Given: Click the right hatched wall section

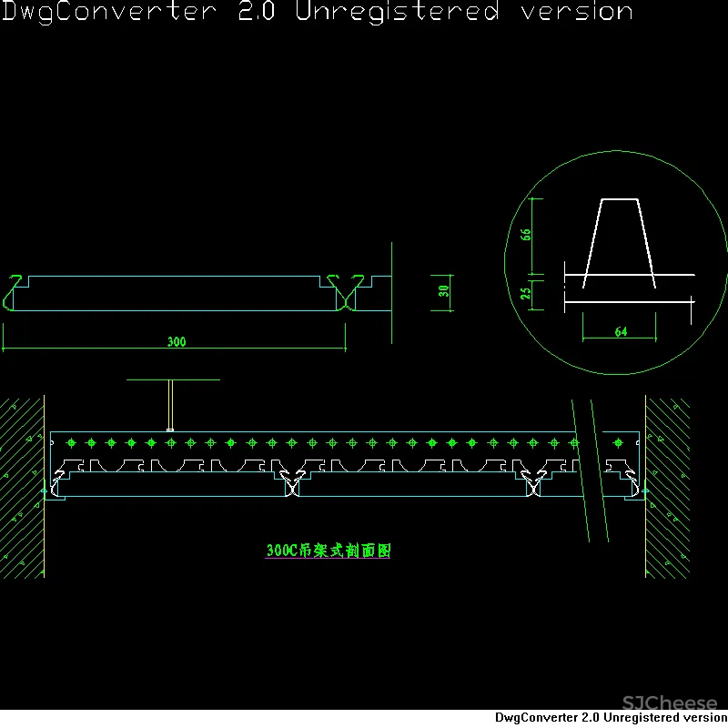Looking at the screenshot, I should point(668,487).
